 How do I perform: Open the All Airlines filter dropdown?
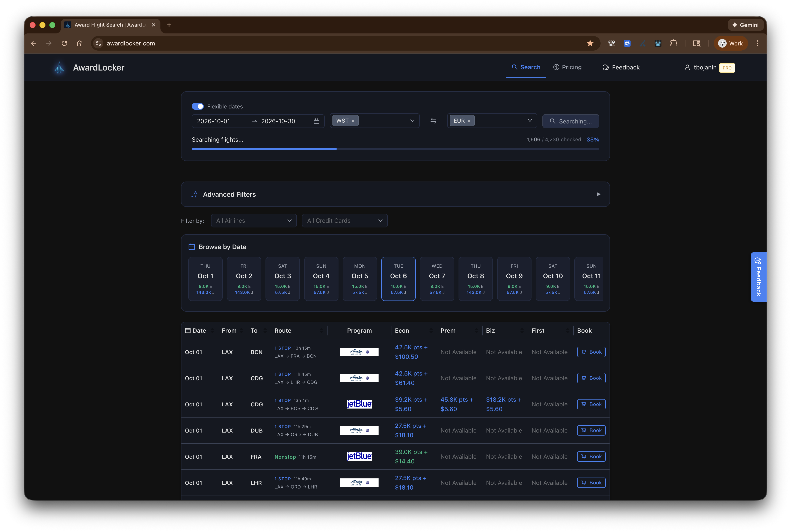[254, 221]
